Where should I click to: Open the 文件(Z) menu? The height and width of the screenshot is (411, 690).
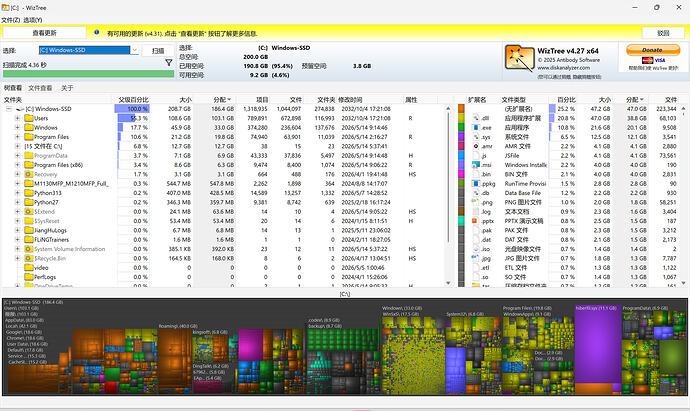click(x=11, y=20)
